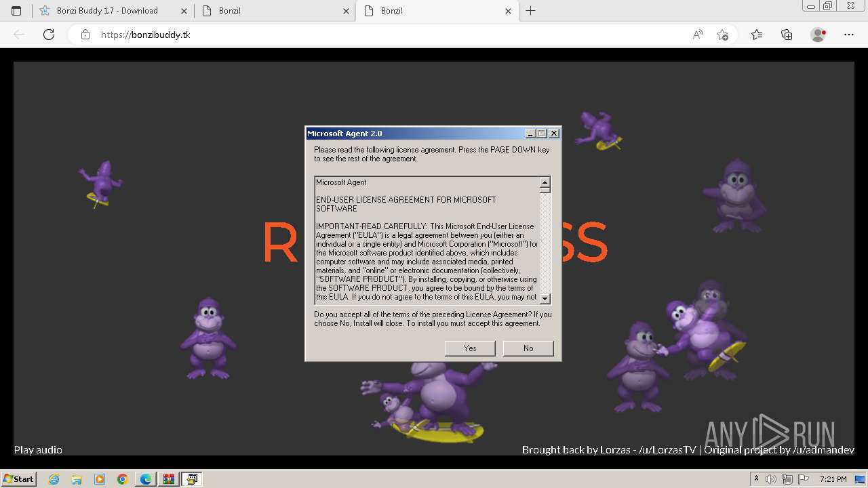Screen dimensions: 868x488
Task: Open the tab actions menu icon
Action: (x=16, y=11)
